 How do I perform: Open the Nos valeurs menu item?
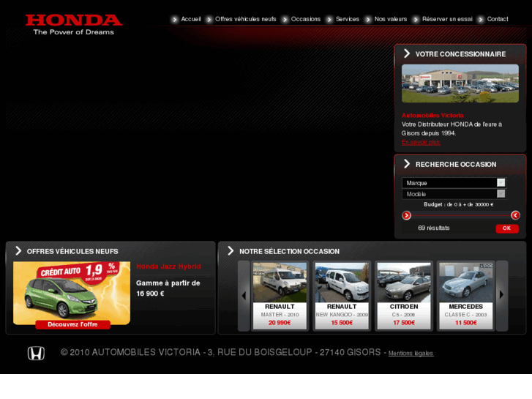391,19
